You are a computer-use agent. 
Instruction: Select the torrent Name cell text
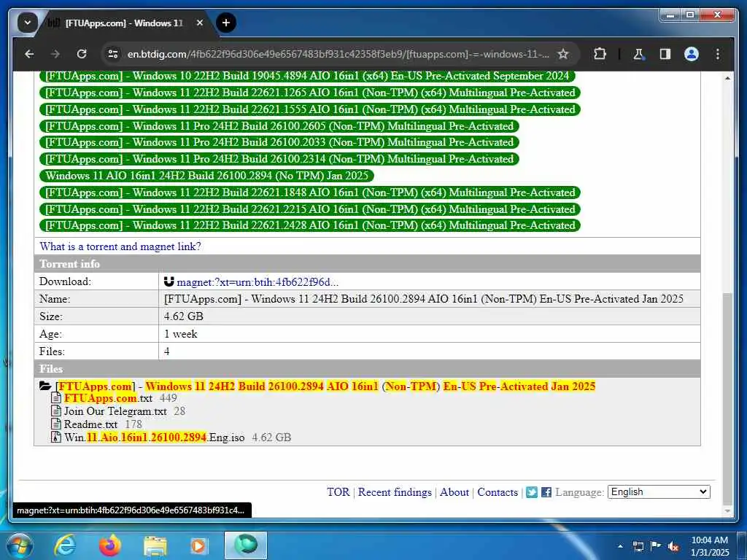tap(424, 299)
